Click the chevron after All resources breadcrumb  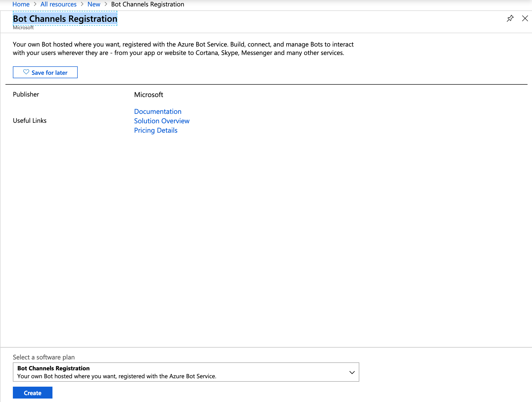click(82, 4)
